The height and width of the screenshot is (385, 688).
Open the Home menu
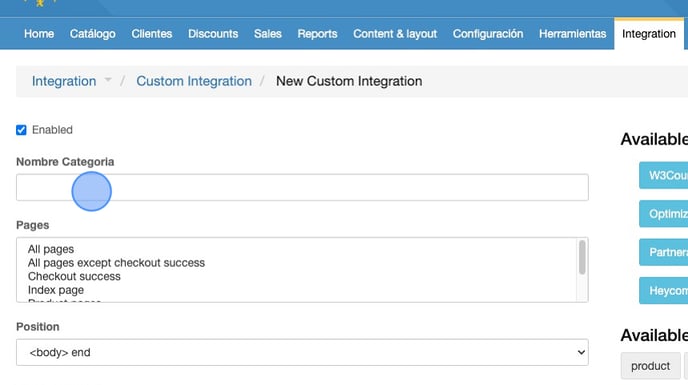(39, 34)
